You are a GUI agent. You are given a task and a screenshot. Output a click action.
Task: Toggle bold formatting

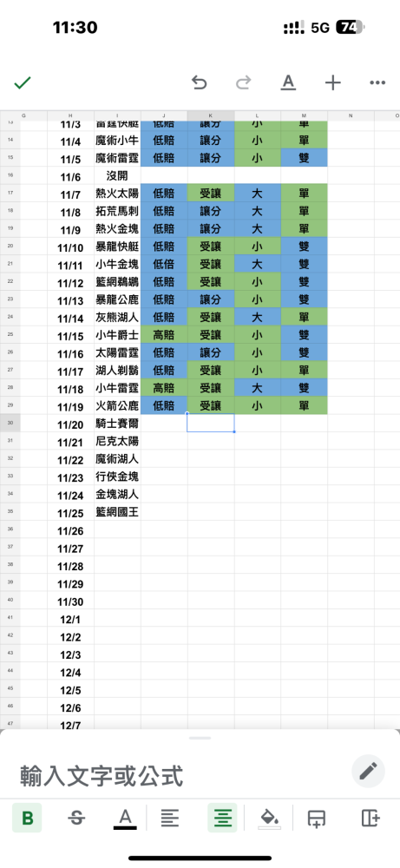point(27,818)
